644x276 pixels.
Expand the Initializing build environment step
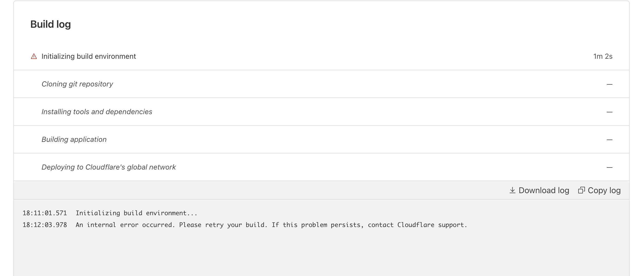coord(321,56)
